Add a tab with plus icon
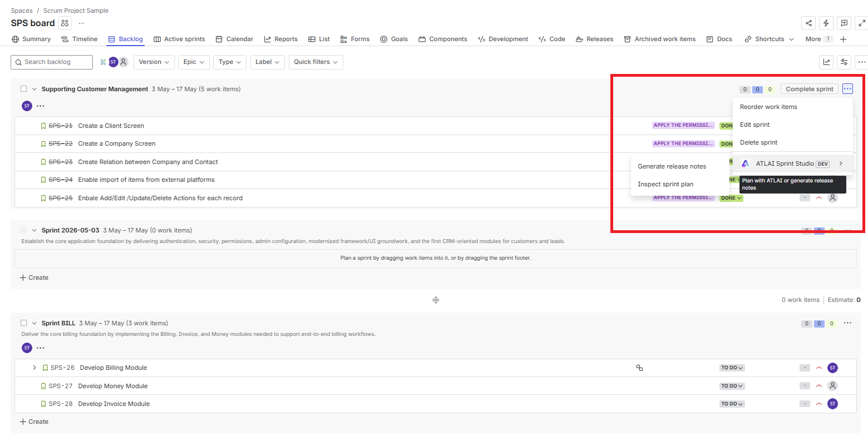The height and width of the screenshot is (436, 868). 844,39
